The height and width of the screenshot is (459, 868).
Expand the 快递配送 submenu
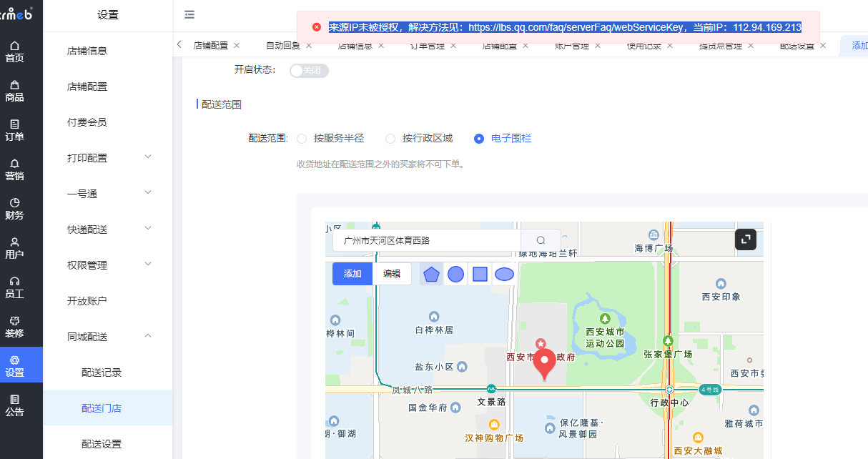point(107,229)
